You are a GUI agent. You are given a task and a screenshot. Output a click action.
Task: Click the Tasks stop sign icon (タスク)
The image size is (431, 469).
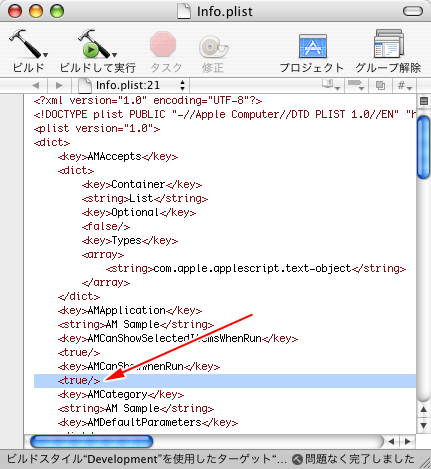(163, 44)
